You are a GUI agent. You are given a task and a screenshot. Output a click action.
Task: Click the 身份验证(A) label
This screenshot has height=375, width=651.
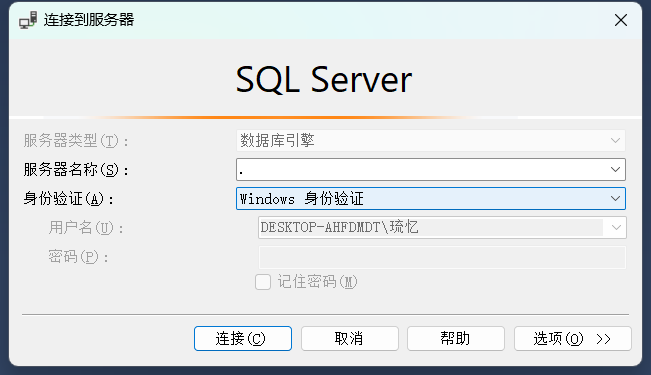[69, 199]
